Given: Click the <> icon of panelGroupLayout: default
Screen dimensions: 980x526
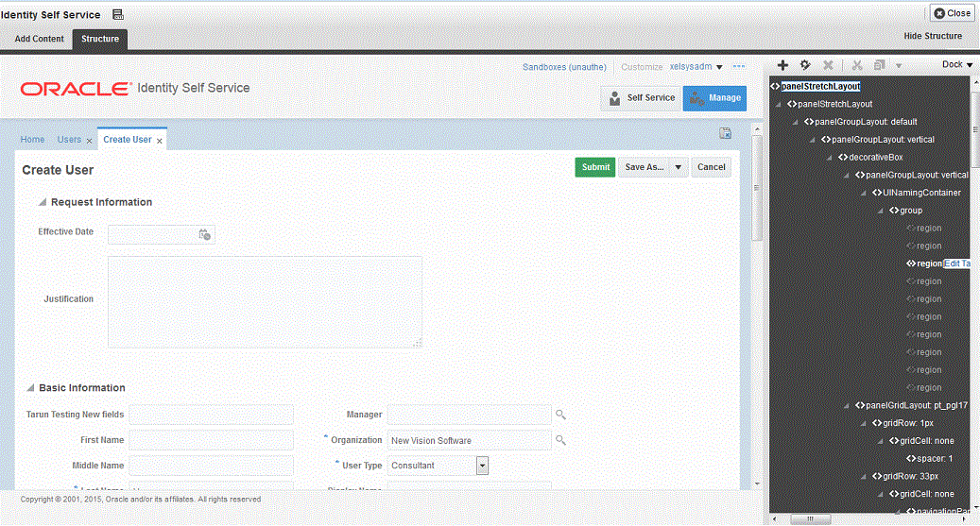Looking at the screenshot, I should pyautogui.click(x=809, y=122).
